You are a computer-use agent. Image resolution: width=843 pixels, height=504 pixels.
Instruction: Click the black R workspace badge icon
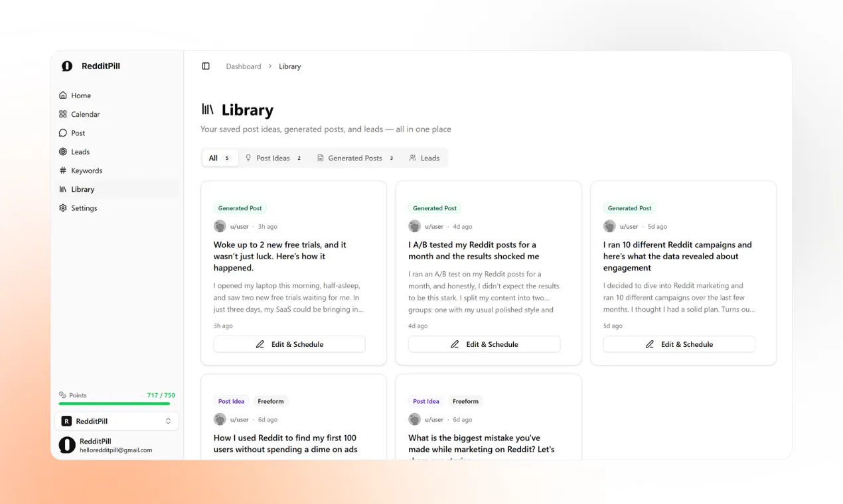click(66, 421)
